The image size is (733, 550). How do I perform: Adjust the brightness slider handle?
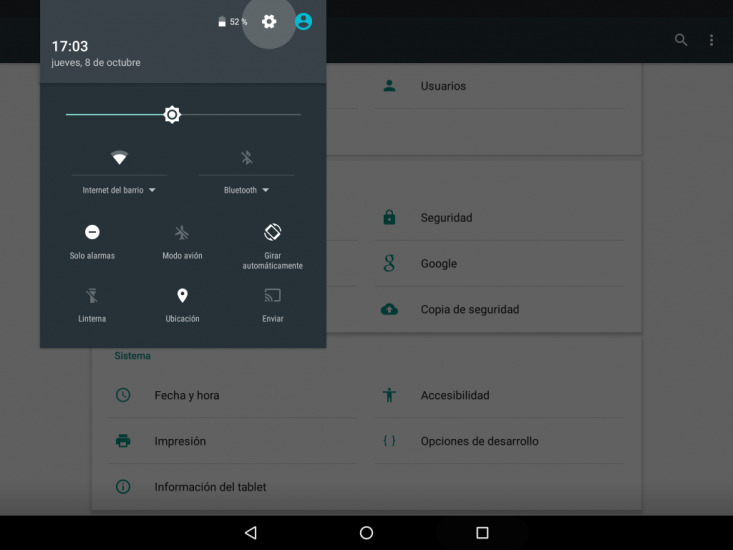(x=172, y=115)
